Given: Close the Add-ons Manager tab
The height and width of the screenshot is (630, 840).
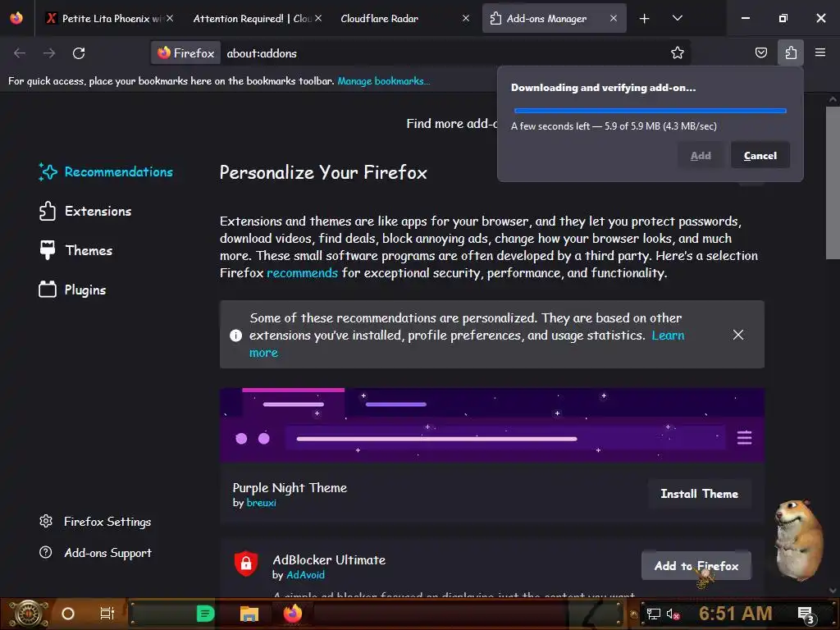Looking at the screenshot, I should (x=614, y=18).
